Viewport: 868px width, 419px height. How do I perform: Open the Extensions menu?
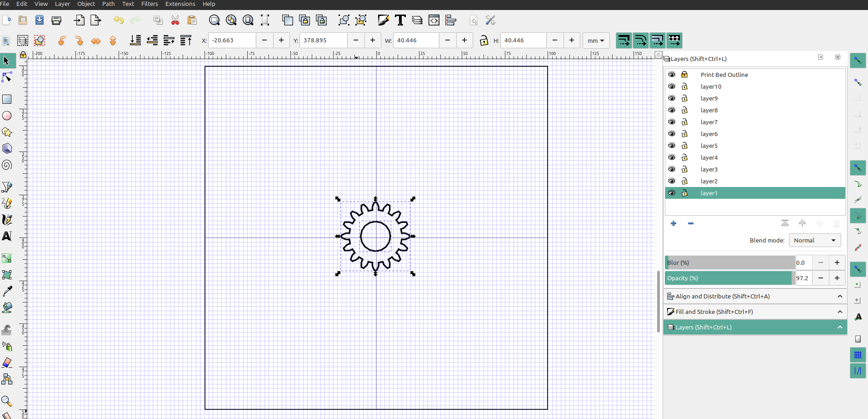click(180, 4)
